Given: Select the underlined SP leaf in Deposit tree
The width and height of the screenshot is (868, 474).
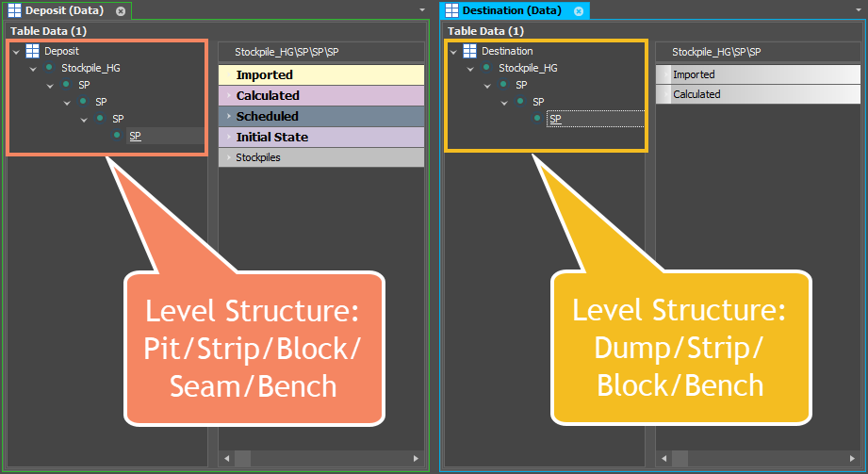Looking at the screenshot, I should pos(135,136).
